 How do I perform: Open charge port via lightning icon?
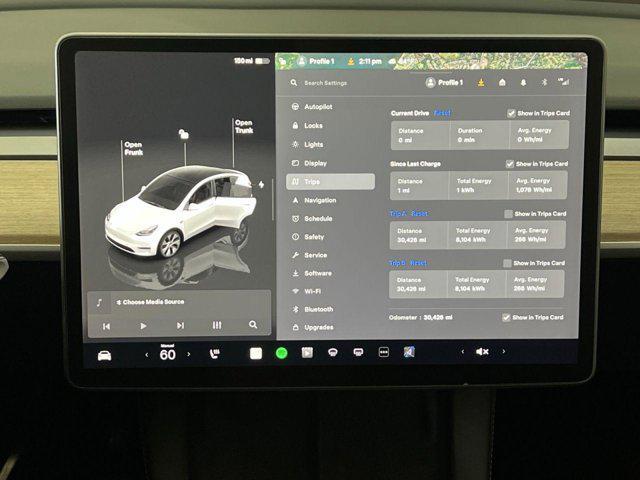[261, 184]
